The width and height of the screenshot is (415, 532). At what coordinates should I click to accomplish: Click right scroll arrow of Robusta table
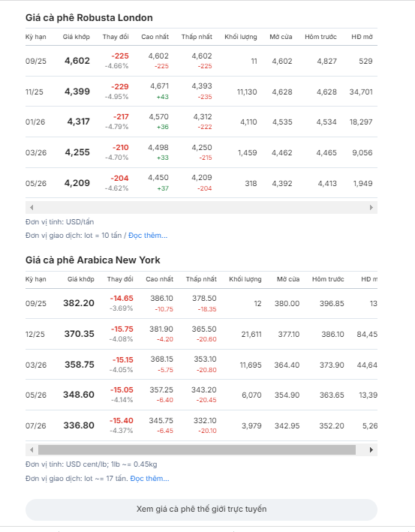[x=371, y=207]
